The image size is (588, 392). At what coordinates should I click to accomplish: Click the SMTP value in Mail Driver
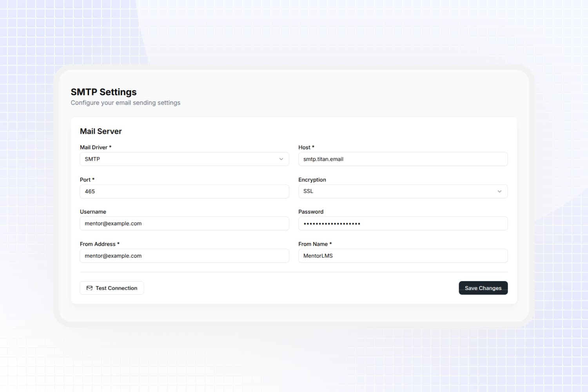point(92,159)
